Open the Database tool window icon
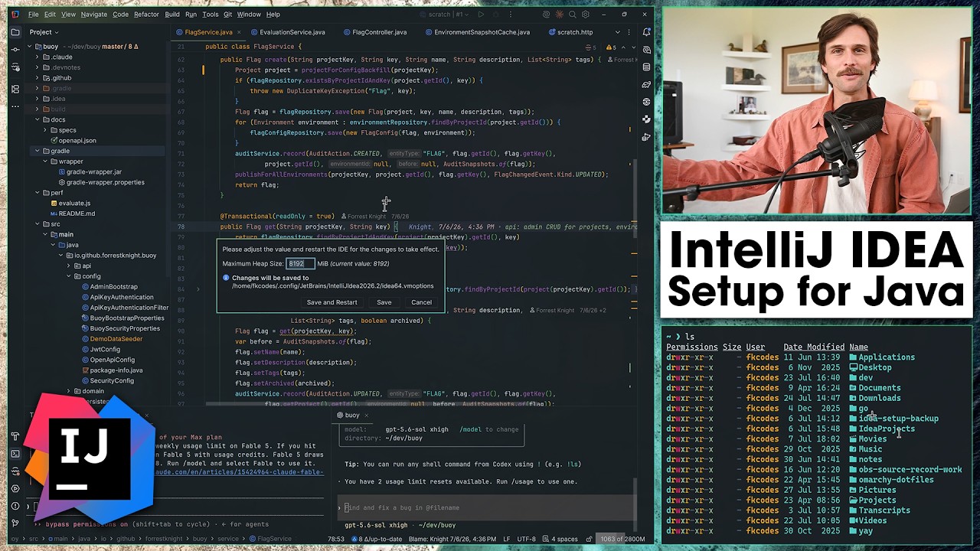980x551 pixels. (647, 67)
